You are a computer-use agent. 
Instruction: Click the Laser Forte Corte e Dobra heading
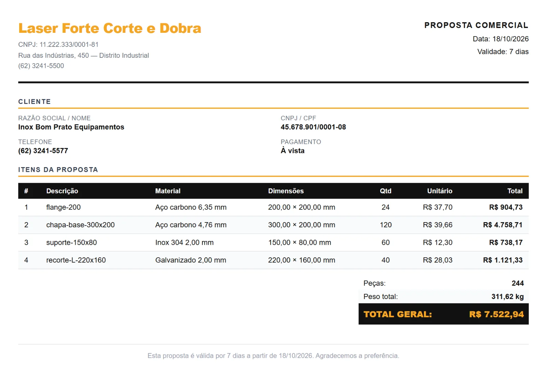click(110, 28)
